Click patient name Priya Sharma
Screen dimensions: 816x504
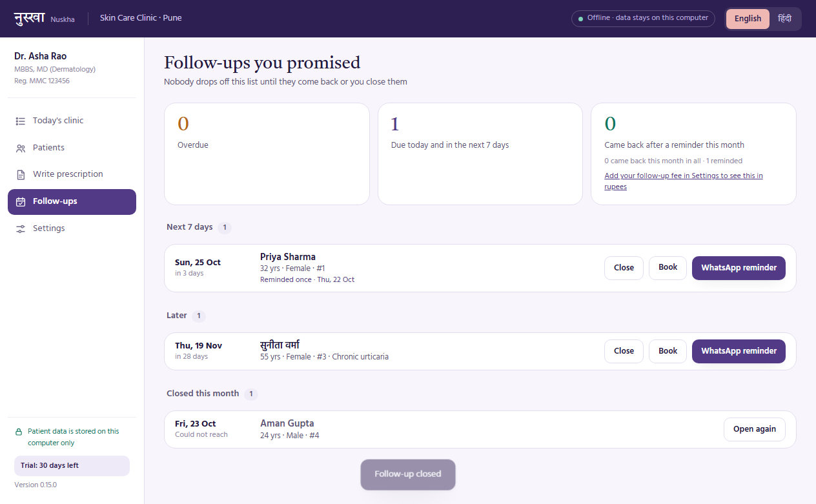point(288,257)
